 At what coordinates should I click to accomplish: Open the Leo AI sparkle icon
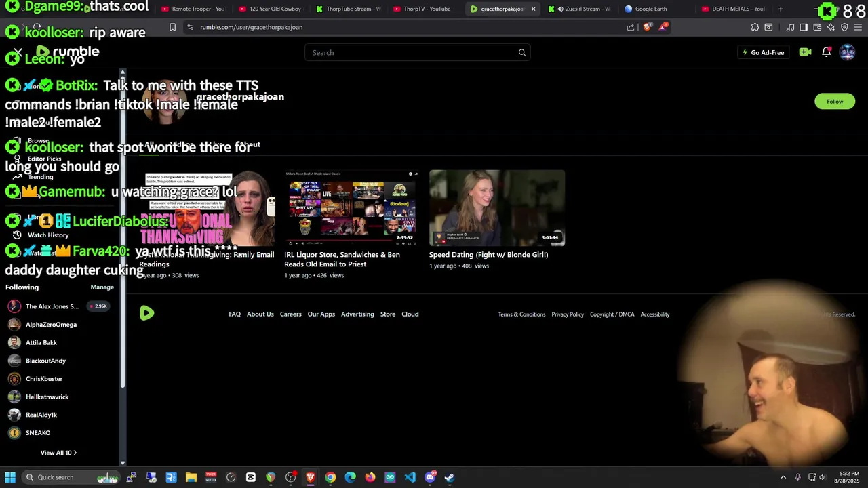831,27
